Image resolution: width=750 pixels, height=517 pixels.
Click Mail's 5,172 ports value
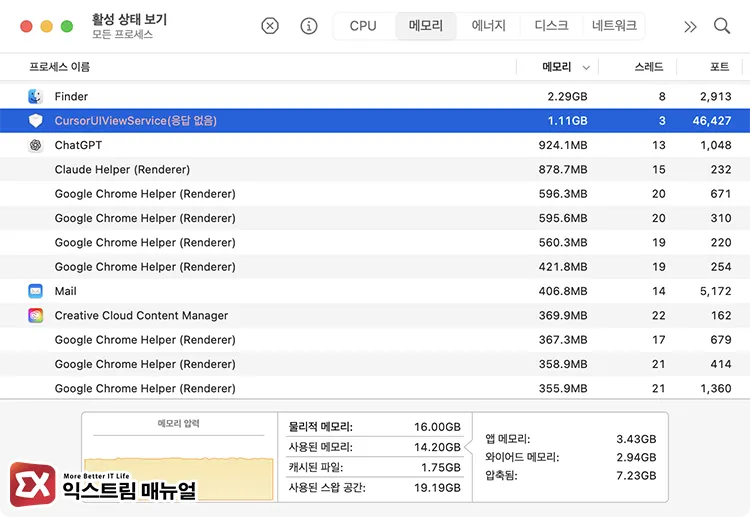(x=716, y=291)
